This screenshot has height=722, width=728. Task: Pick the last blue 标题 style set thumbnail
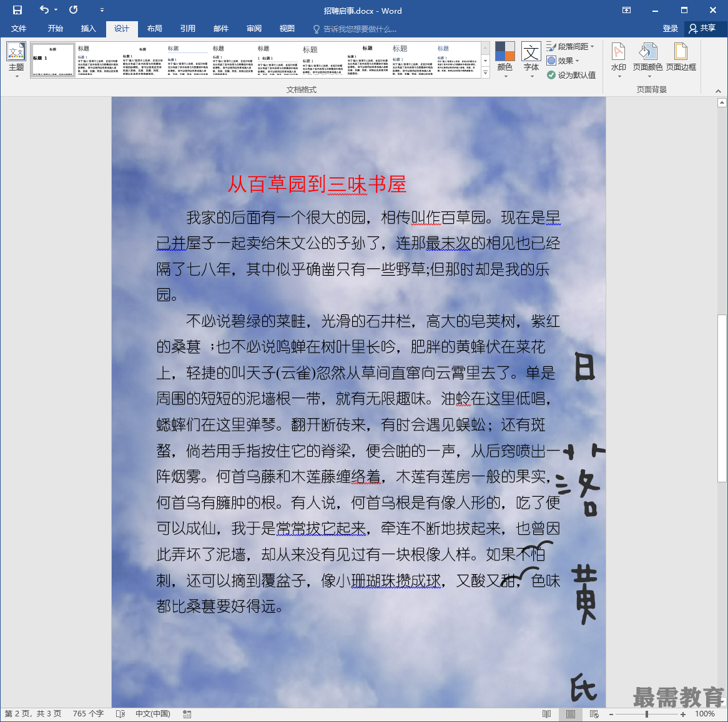(x=457, y=60)
